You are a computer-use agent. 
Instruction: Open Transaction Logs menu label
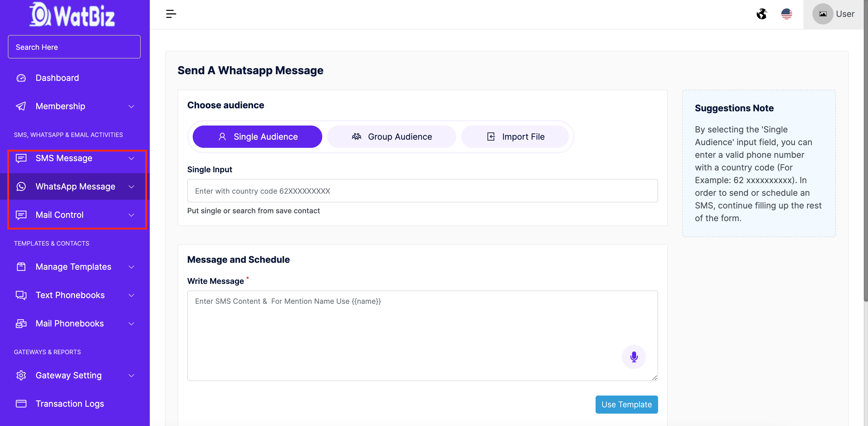pyautogui.click(x=70, y=403)
